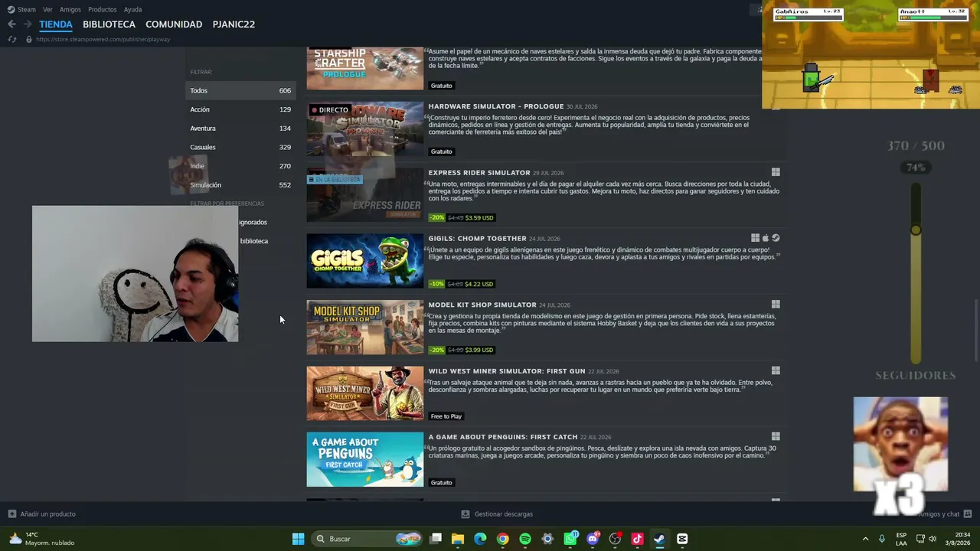Open Wild West Miner Simulator: First Gun title

click(x=506, y=370)
